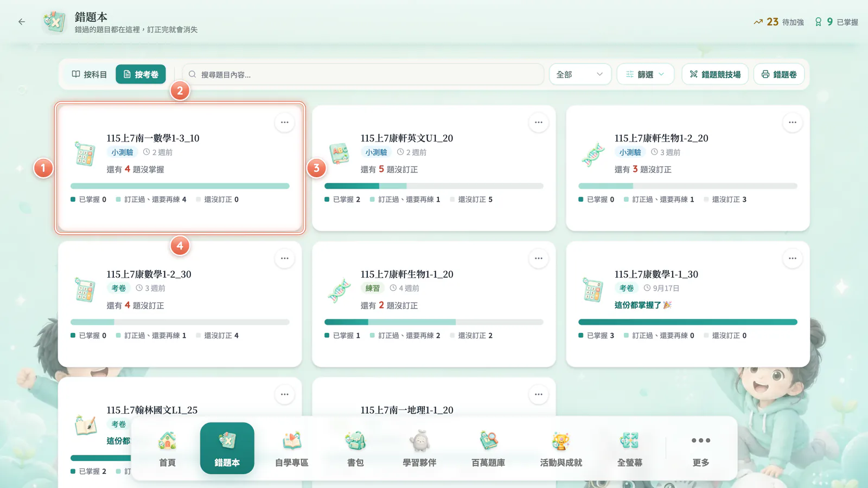Open the 115上7康數學1-2_30 title
868x488 pixels.
coord(149,274)
